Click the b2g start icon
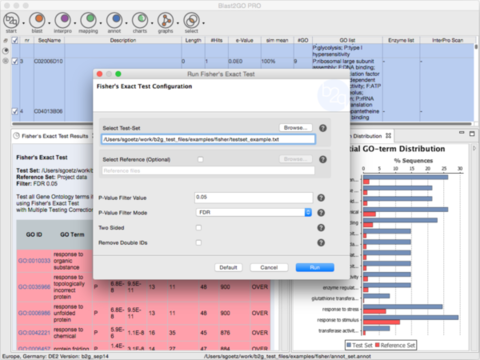The width and height of the screenshot is (480, 360). click(11, 21)
